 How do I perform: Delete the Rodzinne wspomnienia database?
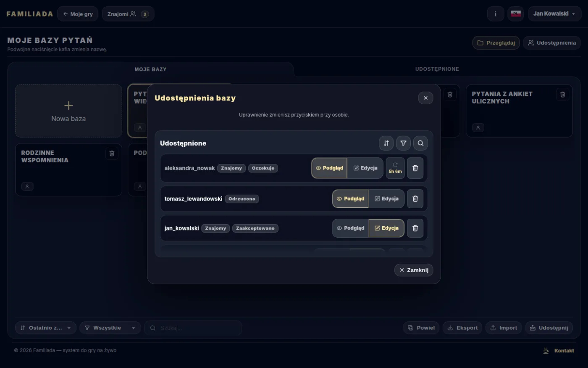click(112, 154)
